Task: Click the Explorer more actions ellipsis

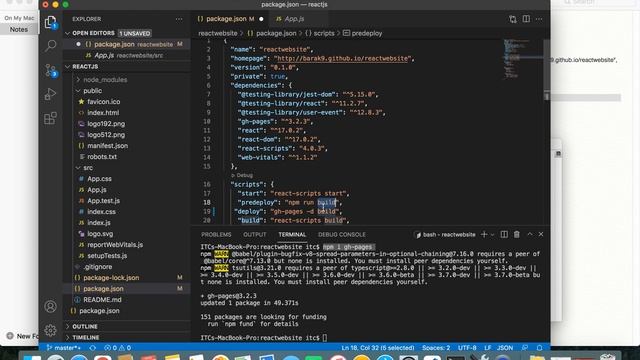Action: (x=179, y=19)
